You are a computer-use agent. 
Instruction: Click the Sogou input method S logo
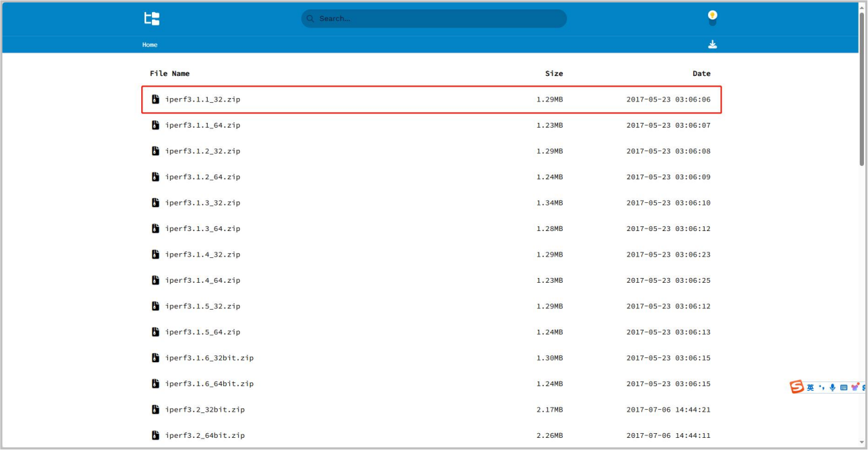point(797,388)
